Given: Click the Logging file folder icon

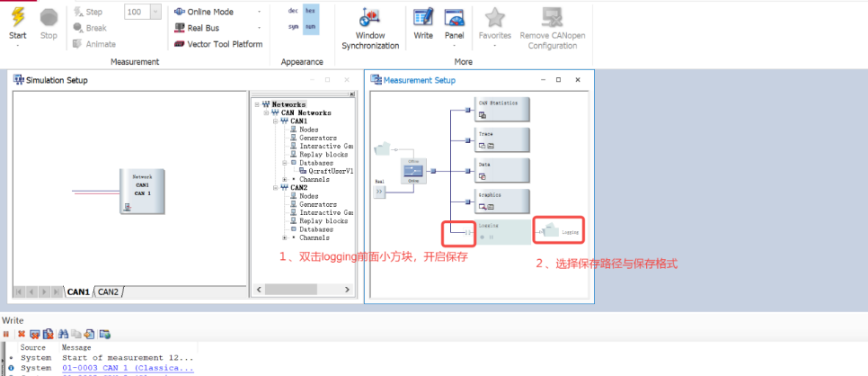Looking at the screenshot, I should pos(552,230).
